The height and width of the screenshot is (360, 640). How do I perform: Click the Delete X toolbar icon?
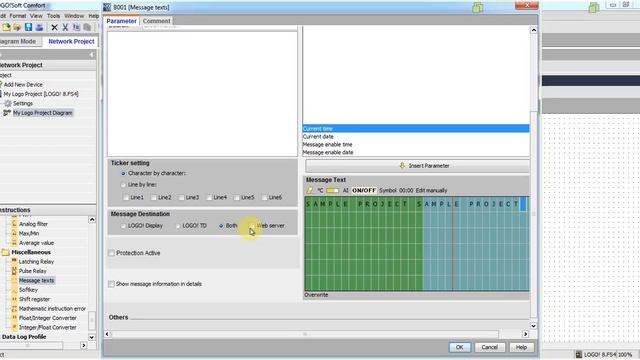click(54, 27)
